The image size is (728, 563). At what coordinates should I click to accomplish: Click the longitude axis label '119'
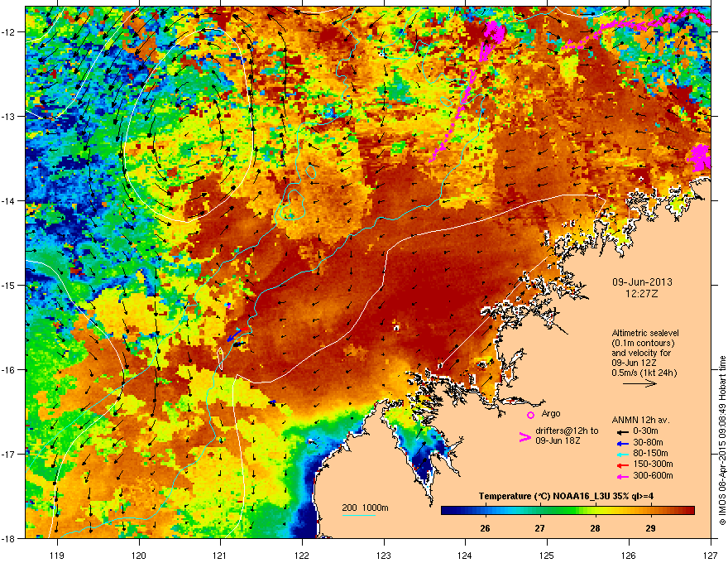click(x=57, y=555)
